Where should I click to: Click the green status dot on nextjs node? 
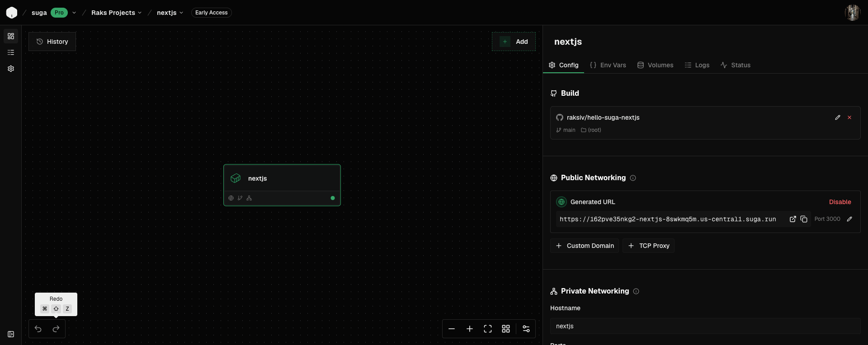tap(333, 198)
